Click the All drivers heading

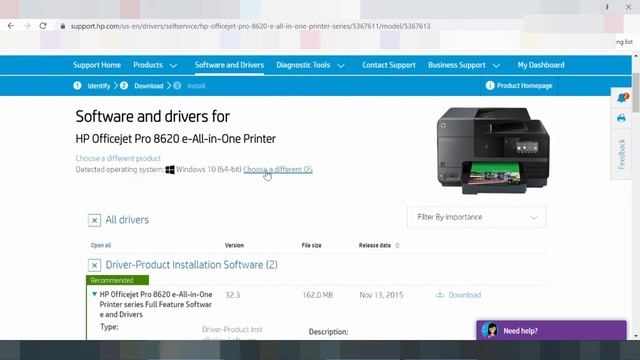(x=127, y=220)
